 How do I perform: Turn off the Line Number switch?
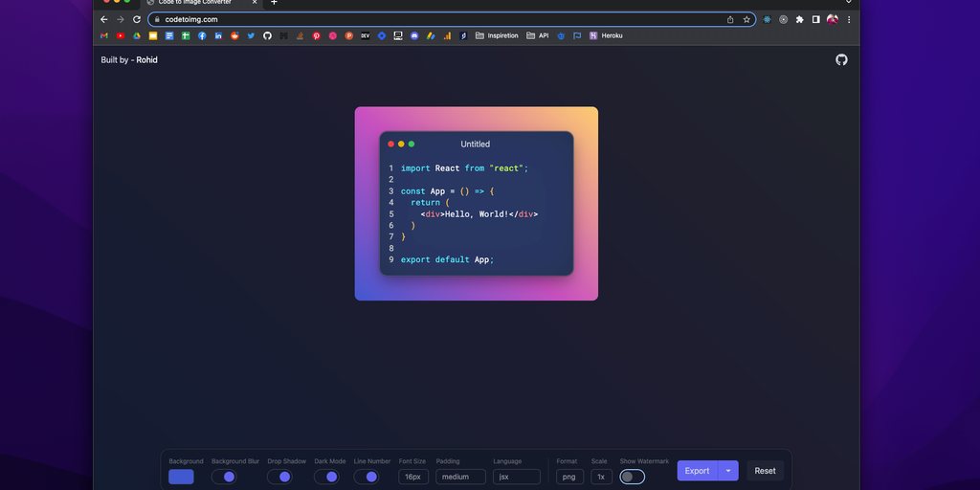[x=366, y=477]
